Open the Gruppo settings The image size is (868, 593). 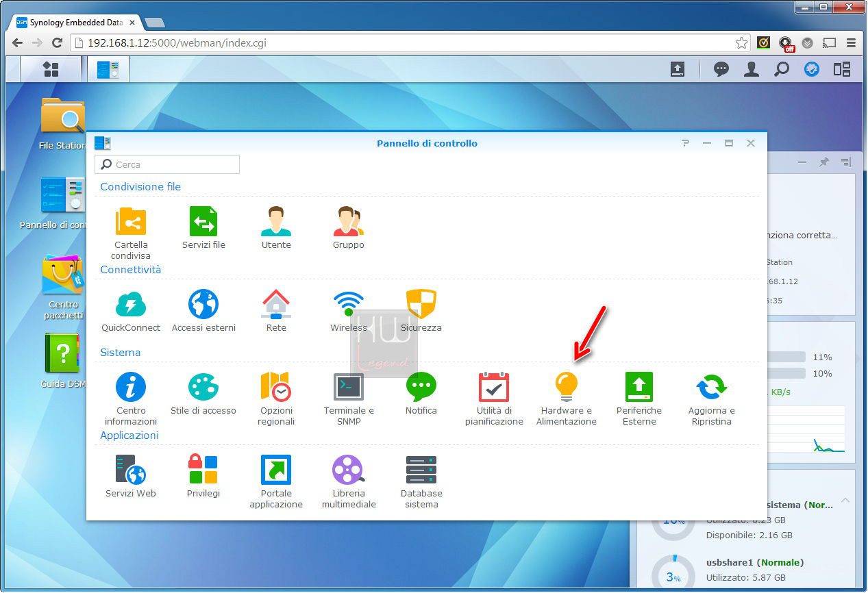[x=349, y=228]
